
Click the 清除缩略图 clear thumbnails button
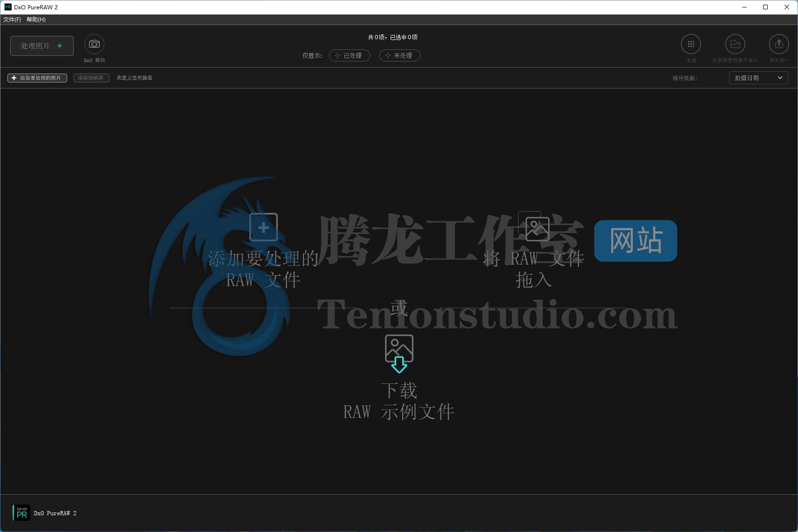click(91, 78)
